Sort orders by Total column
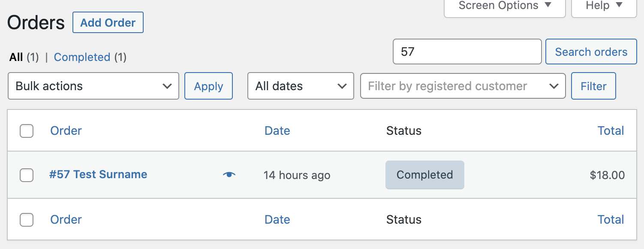 point(611,131)
